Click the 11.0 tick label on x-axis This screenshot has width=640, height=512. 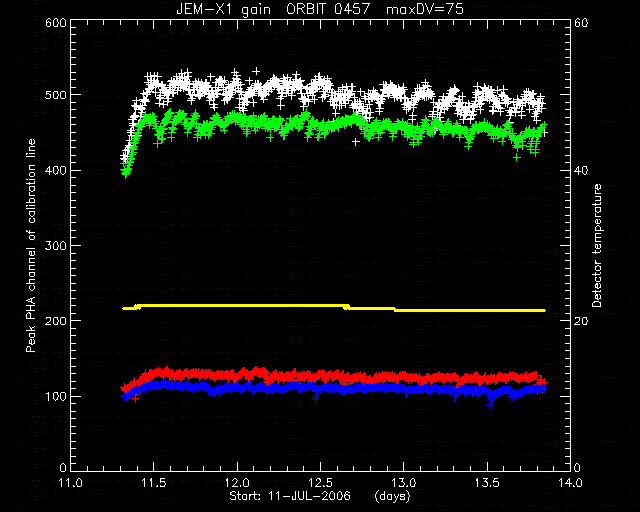click(71, 483)
